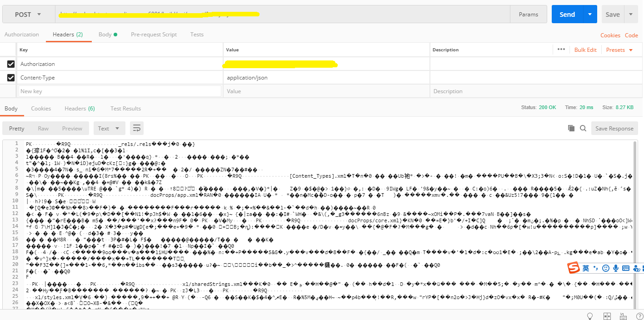This screenshot has height=320, width=644.
Task: Click the Sogou microphone voice input icon
Action: [x=616, y=269]
